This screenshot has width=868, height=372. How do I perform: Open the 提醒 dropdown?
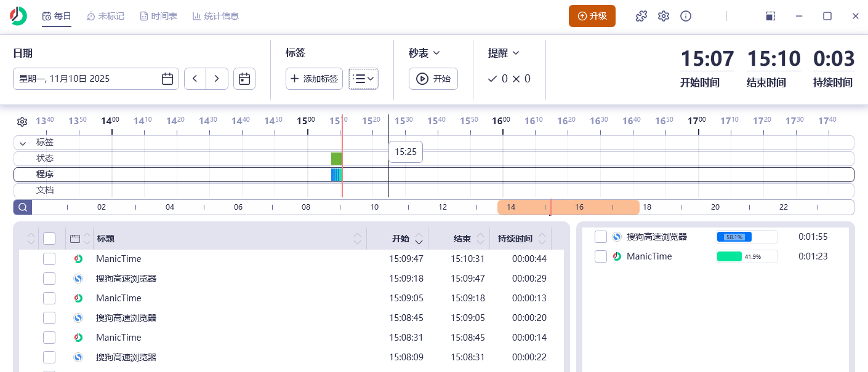pos(504,53)
